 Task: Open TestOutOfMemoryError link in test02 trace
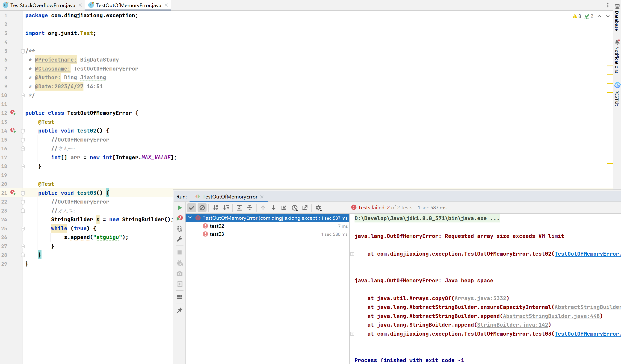click(588, 254)
